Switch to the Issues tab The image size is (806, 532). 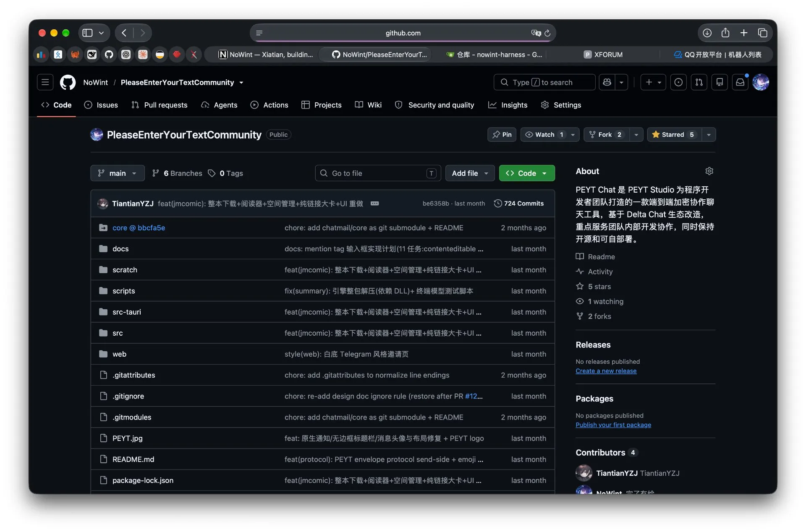[101, 105]
